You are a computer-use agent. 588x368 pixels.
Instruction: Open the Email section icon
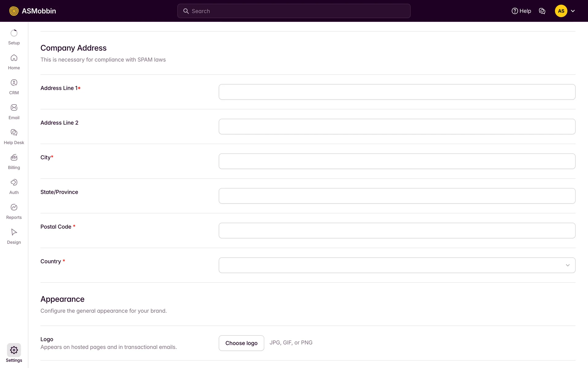point(14,108)
